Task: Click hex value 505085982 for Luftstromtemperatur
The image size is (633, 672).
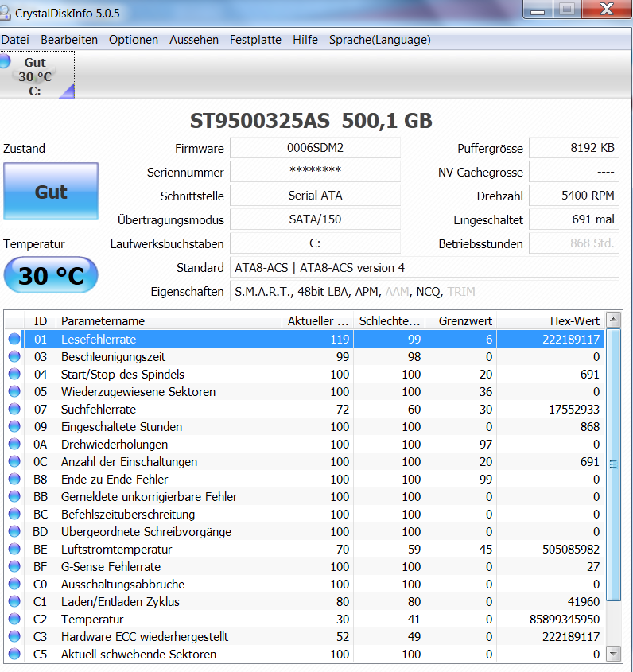Action: point(571,549)
